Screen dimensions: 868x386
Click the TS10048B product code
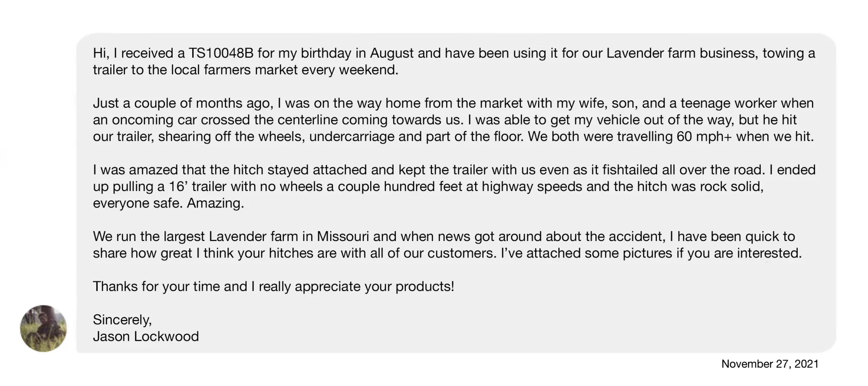221,53
